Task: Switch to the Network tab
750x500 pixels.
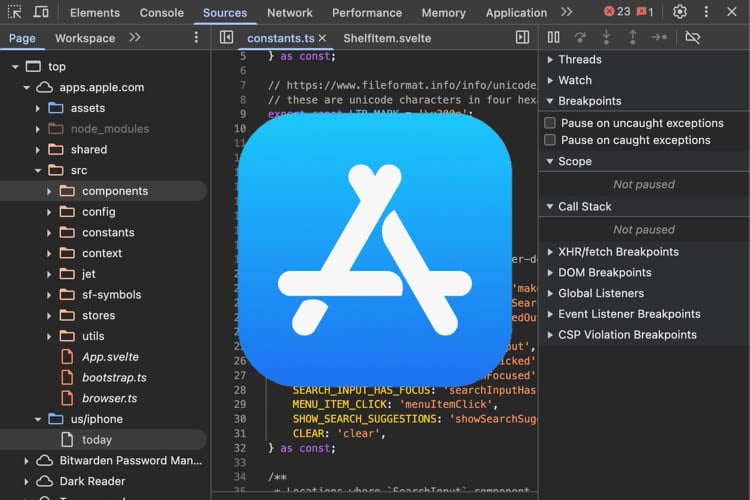Action: [x=290, y=13]
